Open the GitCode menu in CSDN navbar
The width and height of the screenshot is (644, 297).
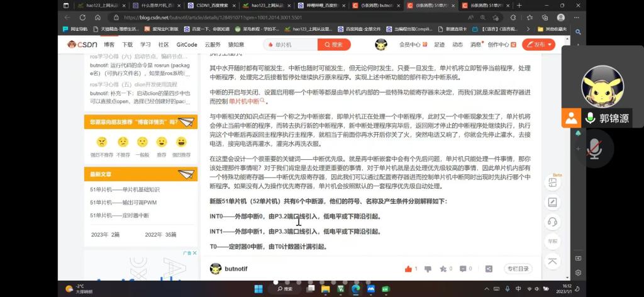tap(187, 45)
